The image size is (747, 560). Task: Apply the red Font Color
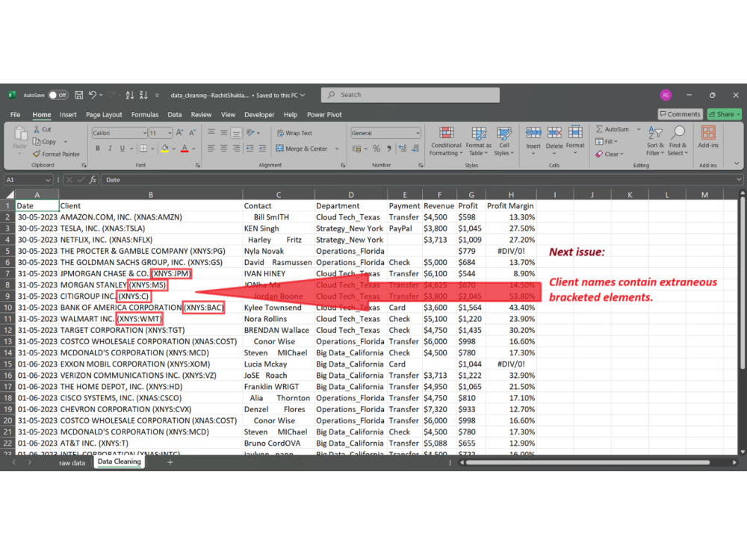(x=185, y=149)
